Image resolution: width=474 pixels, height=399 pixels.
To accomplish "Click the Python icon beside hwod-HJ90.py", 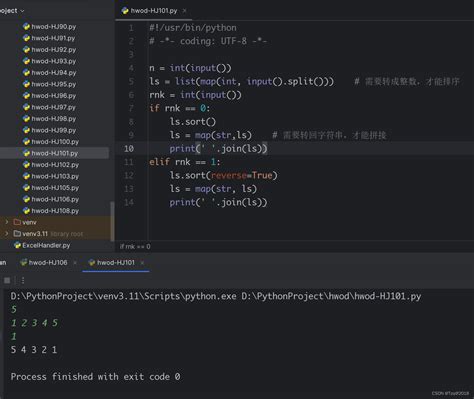I will pyautogui.click(x=26, y=27).
